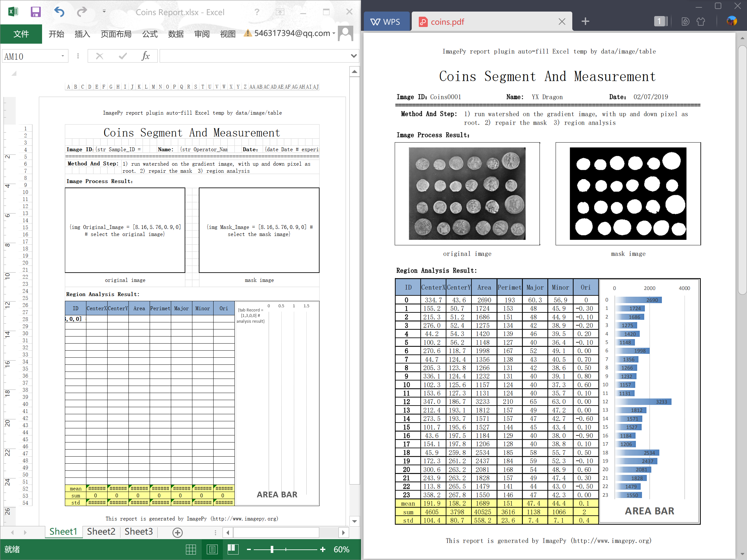Viewport: 747px width, 560px height.
Task: Click Excel Help question mark icon
Action: point(257,12)
